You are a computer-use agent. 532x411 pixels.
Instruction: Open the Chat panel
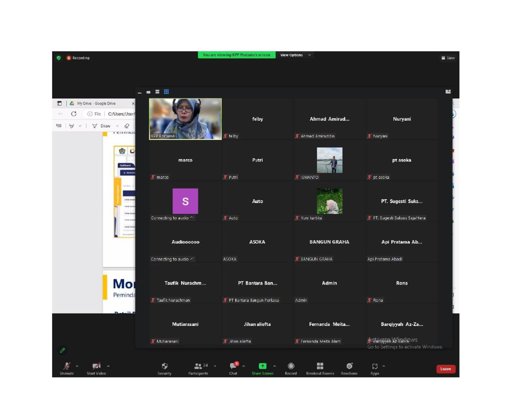tap(233, 366)
